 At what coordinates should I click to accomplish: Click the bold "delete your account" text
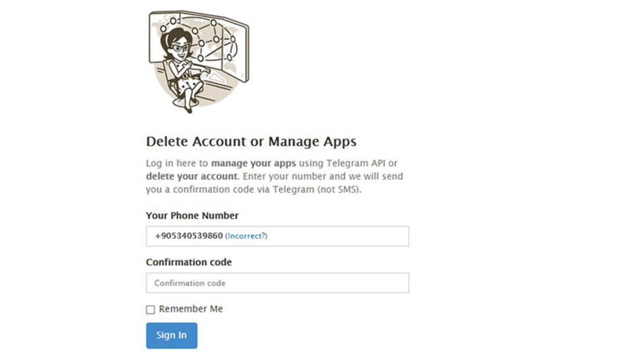(x=191, y=176)
